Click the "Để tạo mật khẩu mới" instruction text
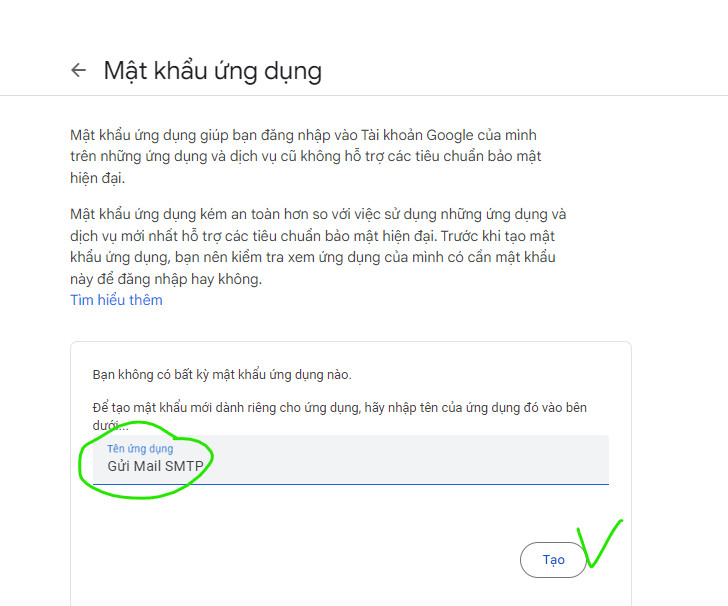 point(339,408)
